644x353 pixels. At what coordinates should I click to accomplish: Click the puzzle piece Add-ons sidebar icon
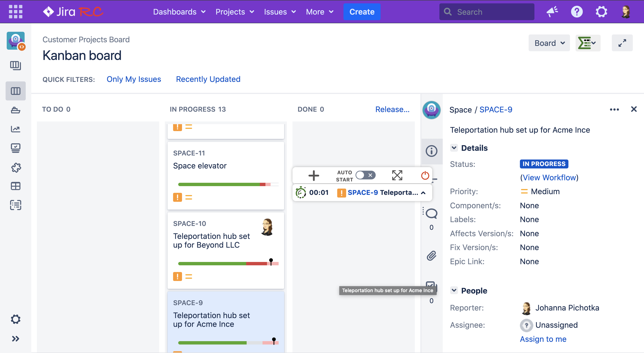[15, 167]
